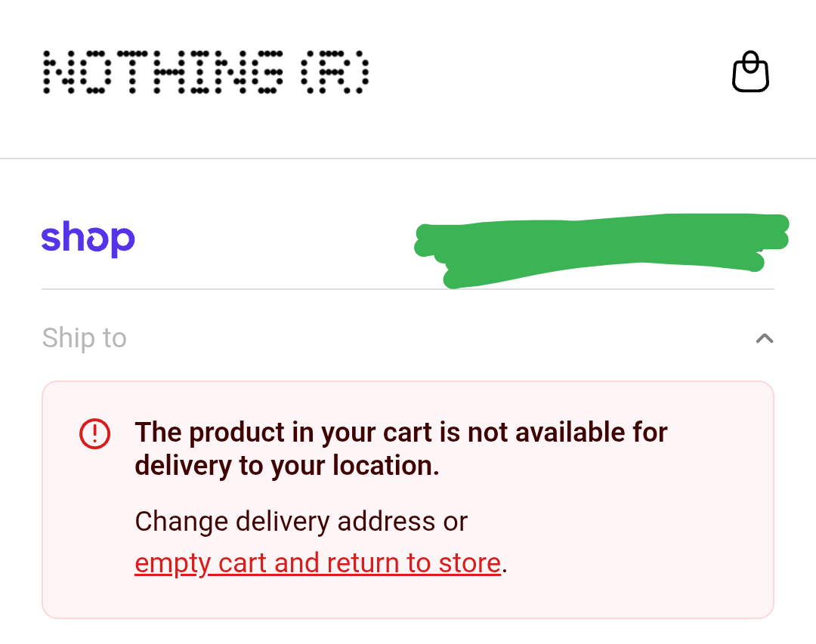816x644 pixels.
Task: Click the purple Shop logo
Action: click(x=88, y=239)
